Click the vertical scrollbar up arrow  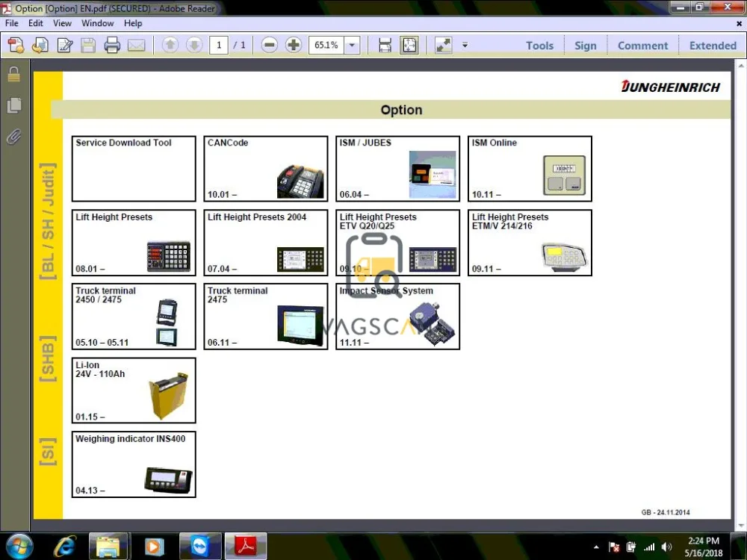[x=741, y=66]
